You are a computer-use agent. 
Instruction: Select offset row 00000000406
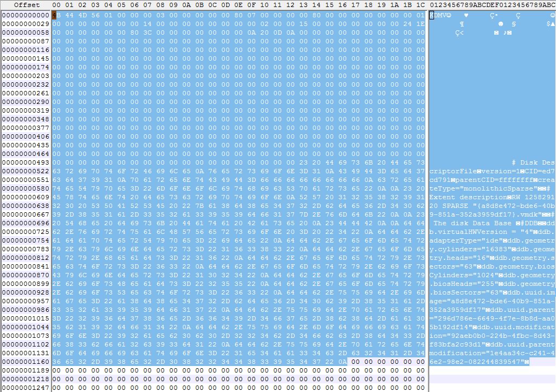pyautogui.click(x=25, y=136)
